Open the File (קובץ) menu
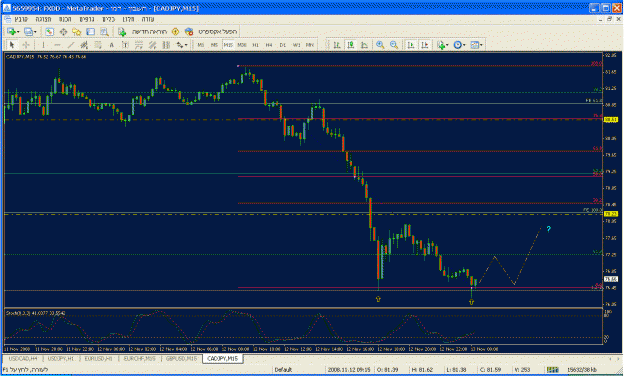 (x=21, y=19)
